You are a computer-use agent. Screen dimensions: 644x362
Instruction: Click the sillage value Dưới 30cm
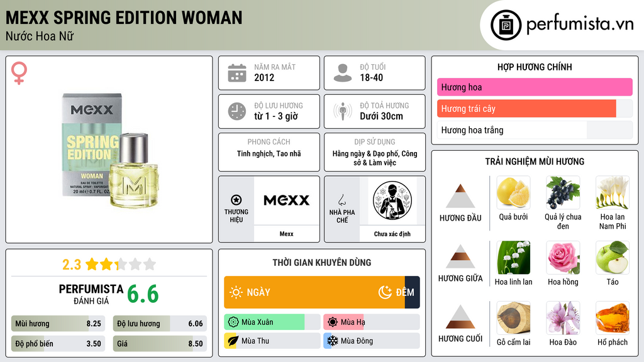coord(381,116)
